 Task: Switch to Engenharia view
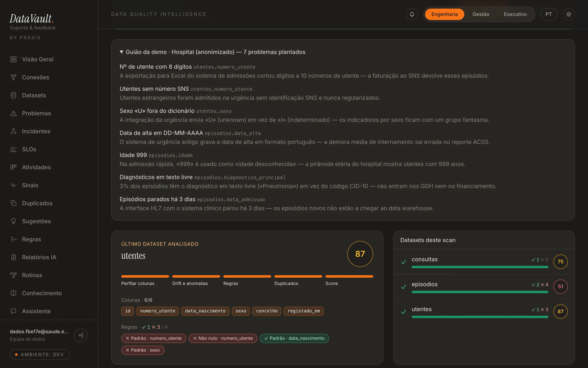click(444, 14)
